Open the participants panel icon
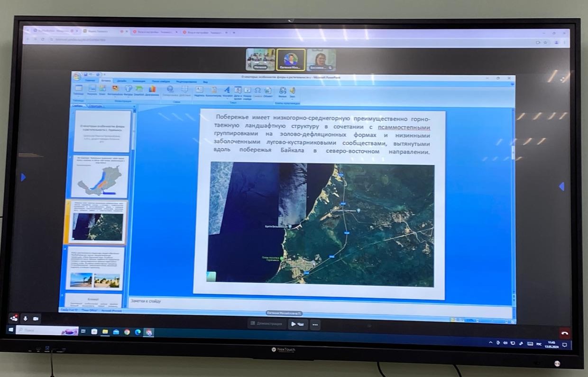This screenshot has width=588, height=377. click(14, 318)
